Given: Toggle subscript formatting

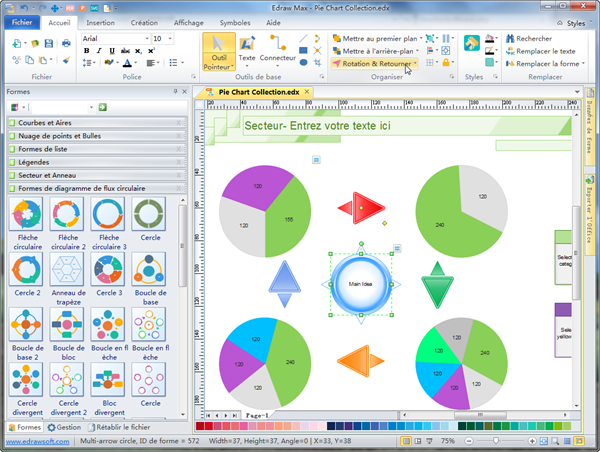Looking at the screenshot, I should [138, 51].
